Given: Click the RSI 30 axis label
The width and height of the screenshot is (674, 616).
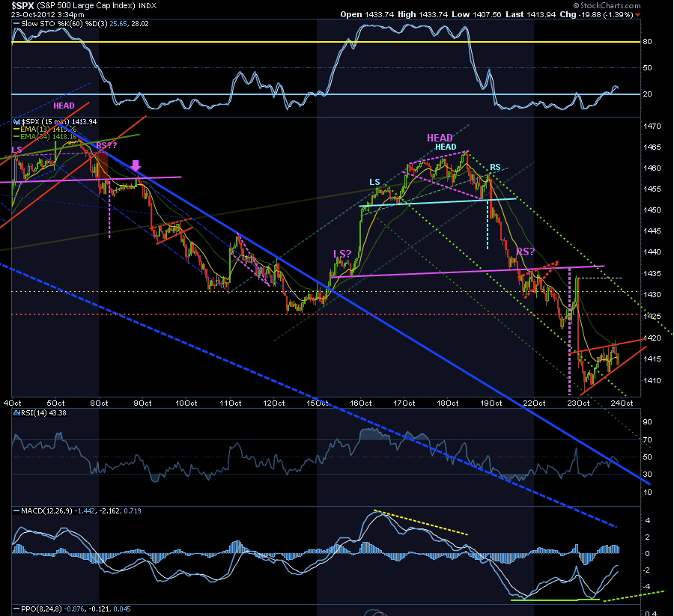Looking at the screenshot, I should coord(647,475).
